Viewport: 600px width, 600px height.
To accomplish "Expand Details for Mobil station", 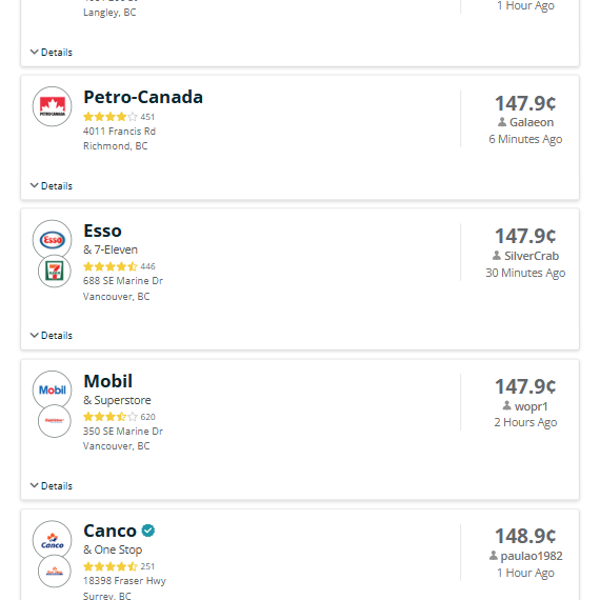I will [51, 486].
